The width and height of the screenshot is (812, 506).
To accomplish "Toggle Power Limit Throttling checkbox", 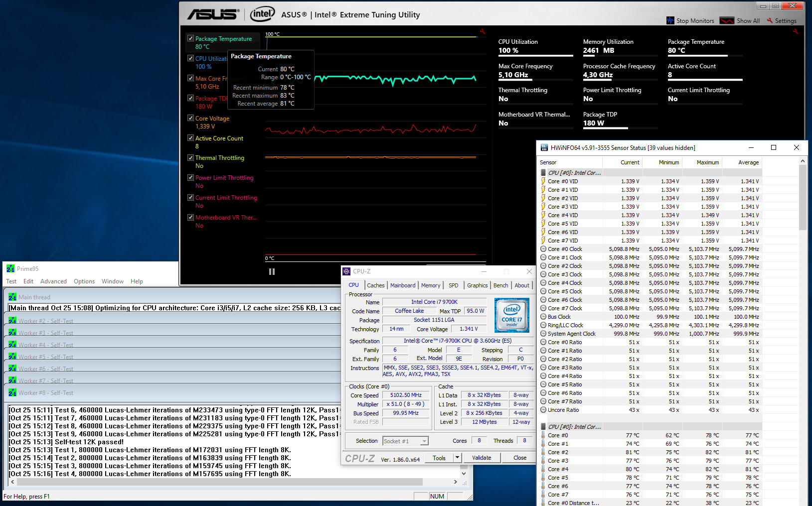I will tap(190, 178).
